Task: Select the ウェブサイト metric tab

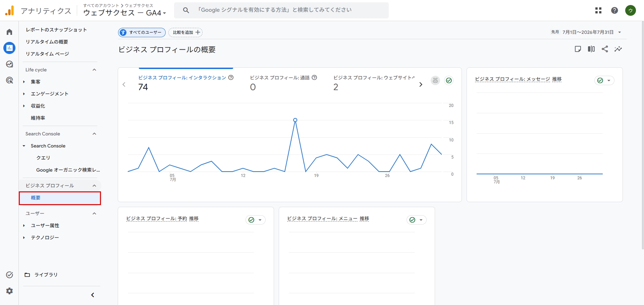Action: [x=374, y=82]
